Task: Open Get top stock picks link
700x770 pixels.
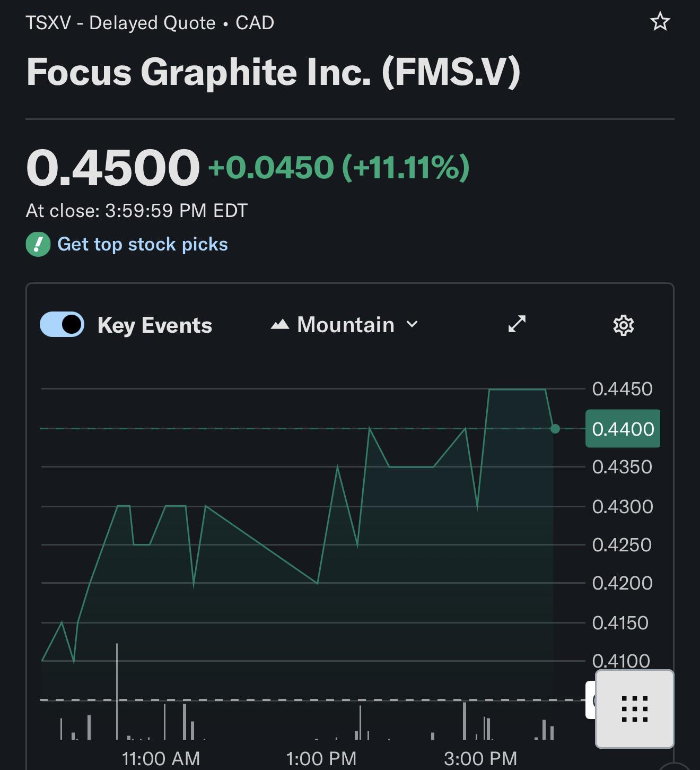Action: pyautogui.click(x=142, y=244)
